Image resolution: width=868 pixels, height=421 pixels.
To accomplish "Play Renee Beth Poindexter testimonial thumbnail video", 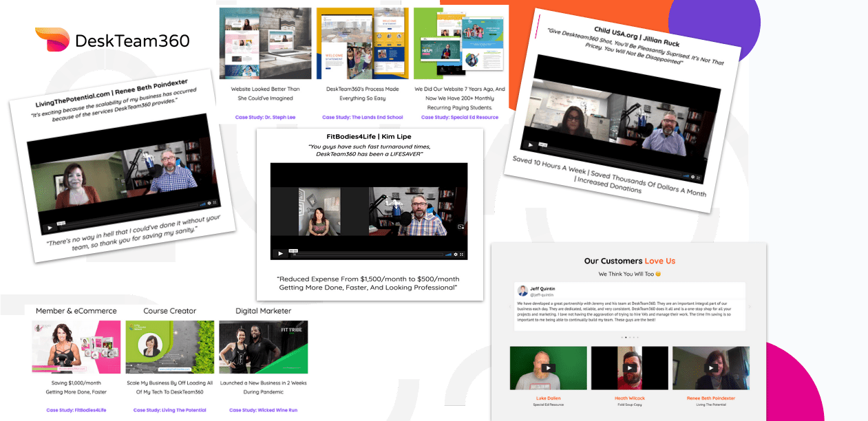I will tap(710, 368).
